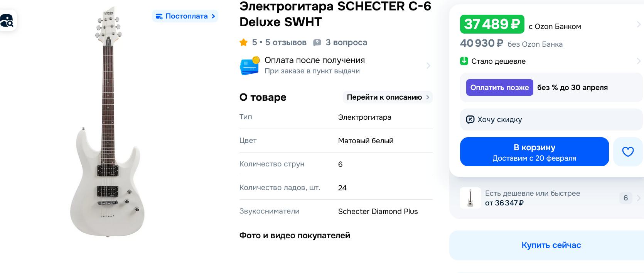Click the orange rating star icon

coord(243,42)
